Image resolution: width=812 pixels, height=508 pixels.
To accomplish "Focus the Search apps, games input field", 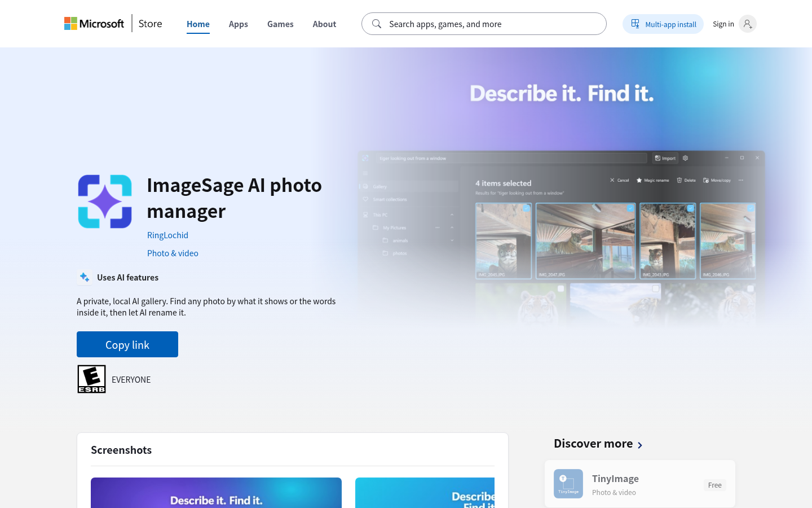I will (484, 24).
